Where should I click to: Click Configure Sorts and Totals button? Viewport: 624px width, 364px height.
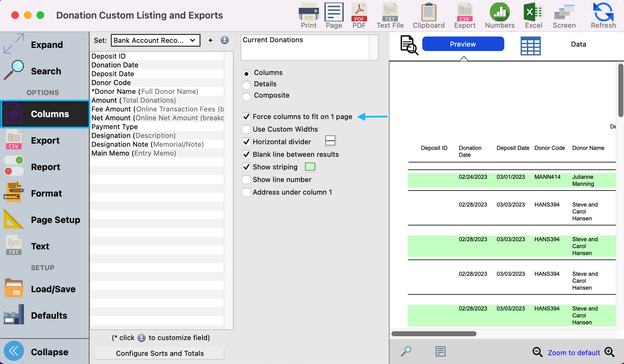pyautogui.click(x=160, y=353)
